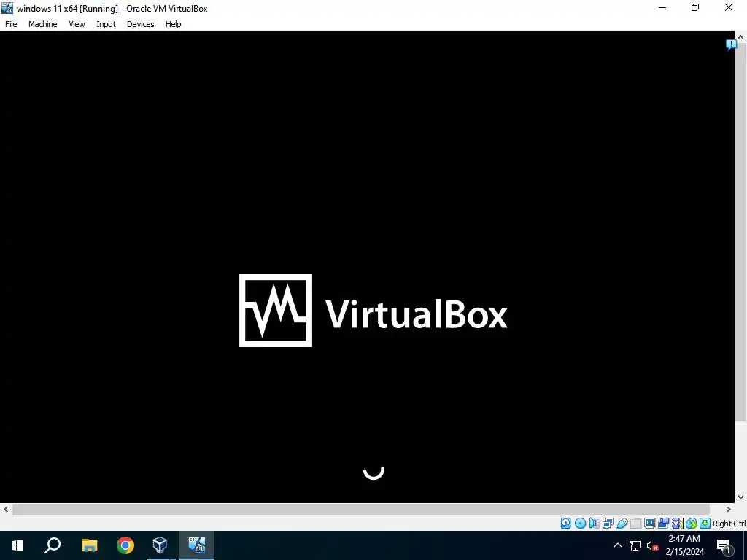Show hidden system tray icons
Viewport: 747px width, 560px height.
coord(617,545)
